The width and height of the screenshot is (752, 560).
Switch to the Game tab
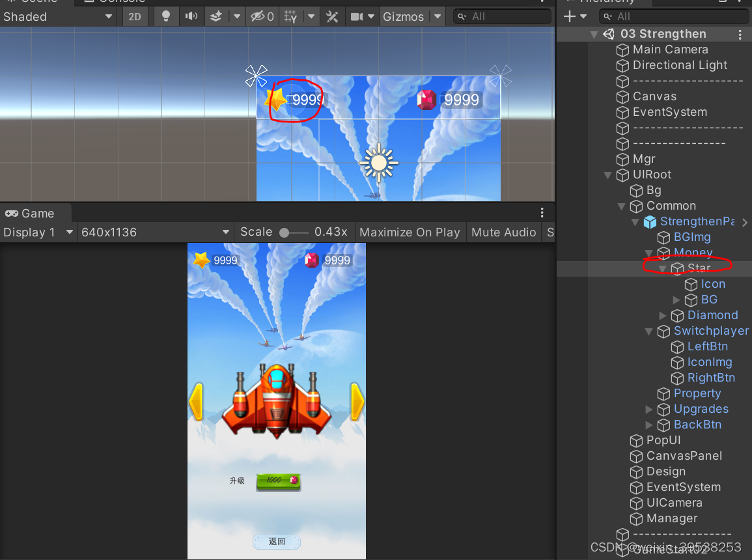[36, 214]
